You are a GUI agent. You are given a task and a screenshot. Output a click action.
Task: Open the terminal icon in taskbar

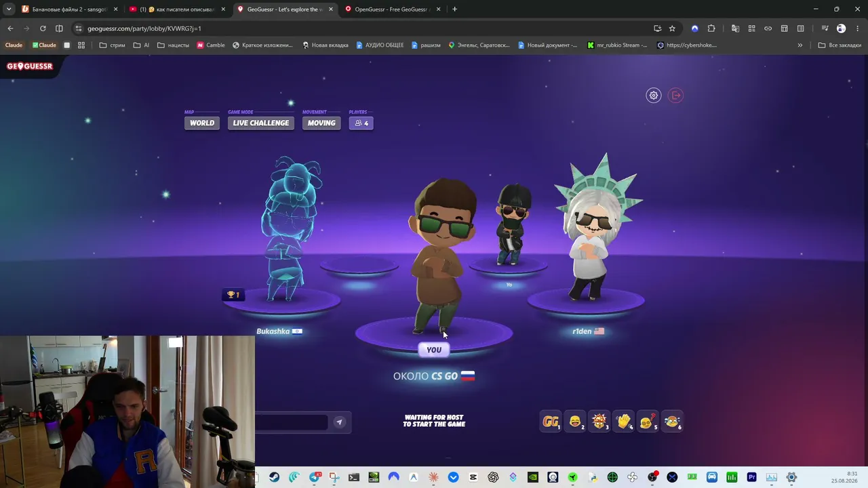click(x=353, y=477)
